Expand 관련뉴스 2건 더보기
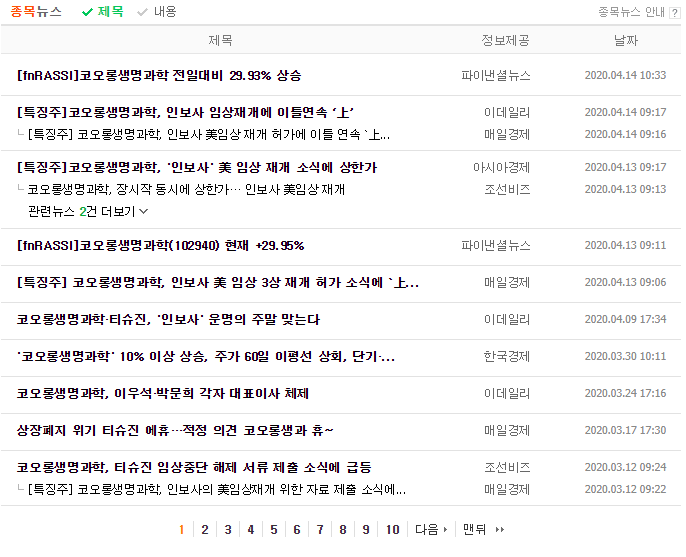 pyautogui.click(x=88, y=212)
